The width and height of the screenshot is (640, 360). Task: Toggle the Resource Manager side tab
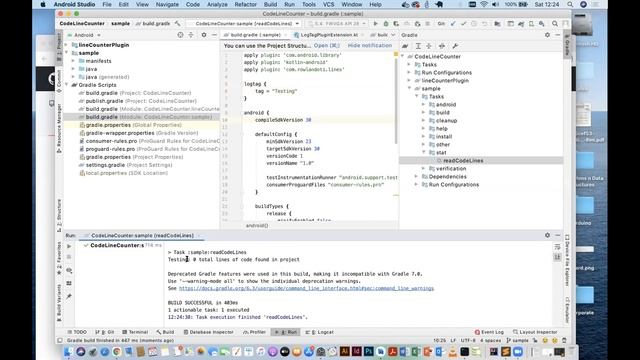click(59, 128)
